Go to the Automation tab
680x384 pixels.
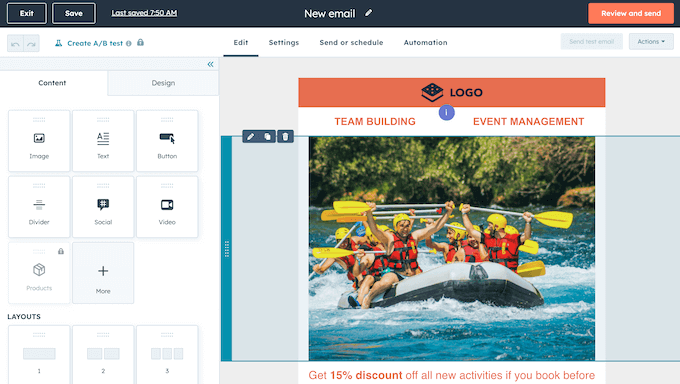(x=425, y=43)
